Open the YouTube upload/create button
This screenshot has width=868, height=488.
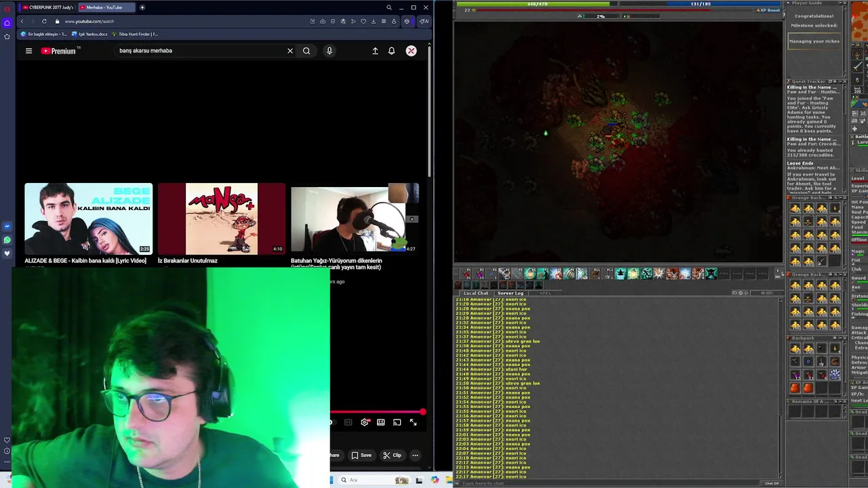pos(375,51)
